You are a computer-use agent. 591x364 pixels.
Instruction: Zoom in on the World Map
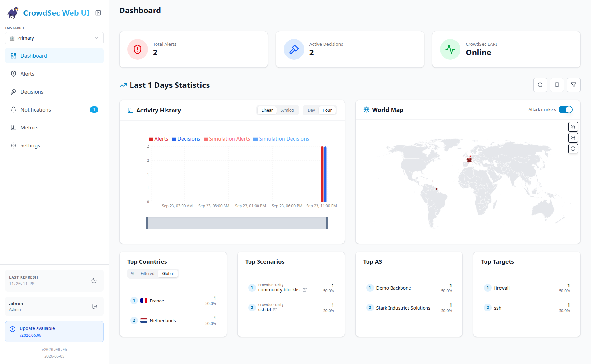(x=573, y=127)
